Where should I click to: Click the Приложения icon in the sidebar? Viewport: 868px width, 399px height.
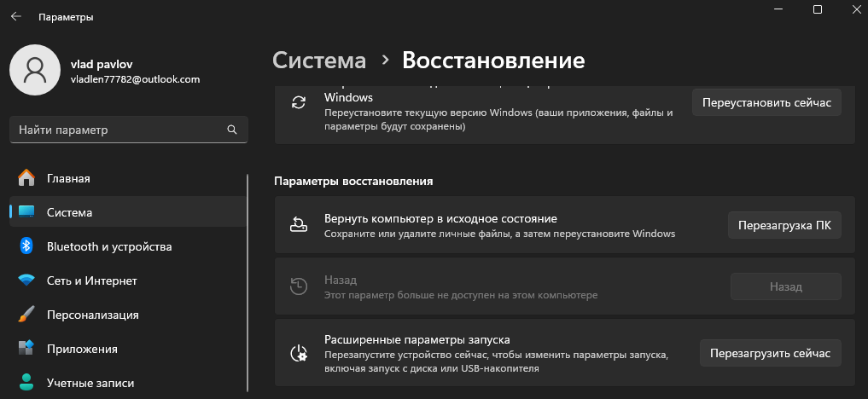click(26, 349)
